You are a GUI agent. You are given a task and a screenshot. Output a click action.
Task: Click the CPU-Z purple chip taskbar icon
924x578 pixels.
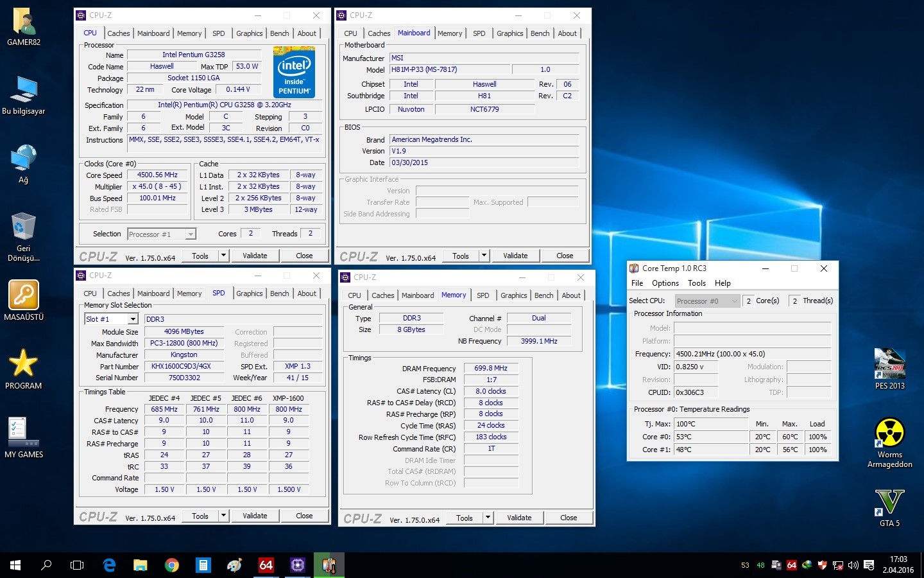tap(298, 565)
